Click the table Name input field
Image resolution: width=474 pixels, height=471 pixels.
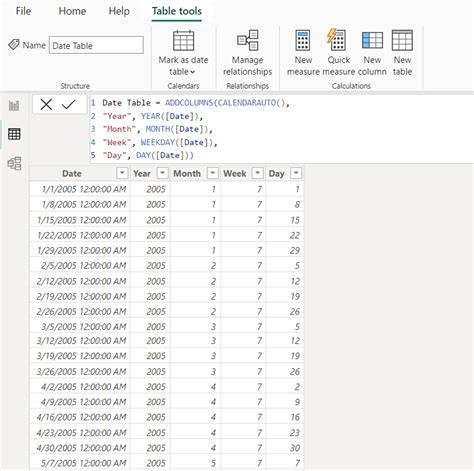96,45
